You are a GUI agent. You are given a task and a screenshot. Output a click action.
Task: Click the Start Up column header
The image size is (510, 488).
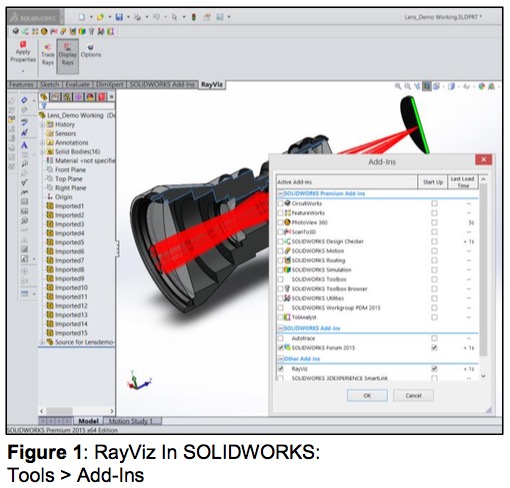point(433,182)
